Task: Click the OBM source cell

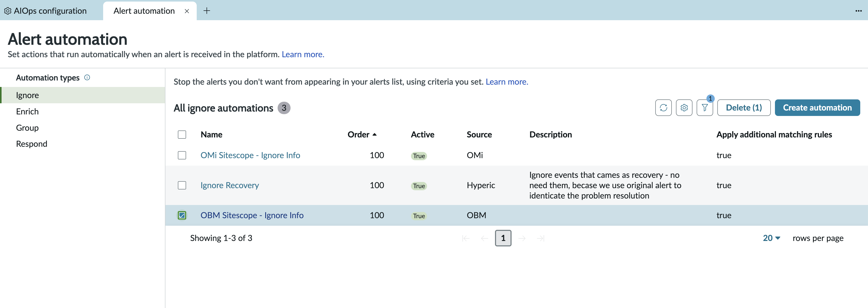Action: (476, 215)
